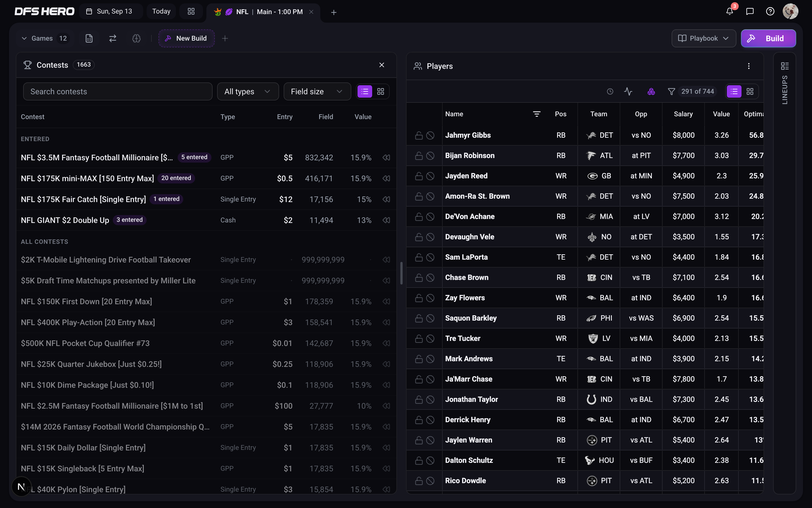Select NFL $175K Fair Catch [Single Entry] contest

coord(206,199)
